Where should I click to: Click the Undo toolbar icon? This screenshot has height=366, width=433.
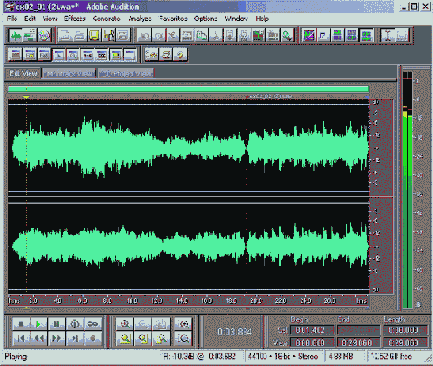[144, 35]
